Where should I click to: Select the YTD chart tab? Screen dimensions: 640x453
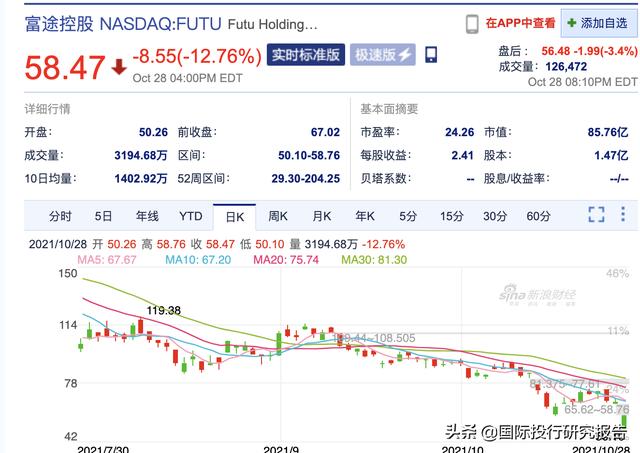(191, 216)
